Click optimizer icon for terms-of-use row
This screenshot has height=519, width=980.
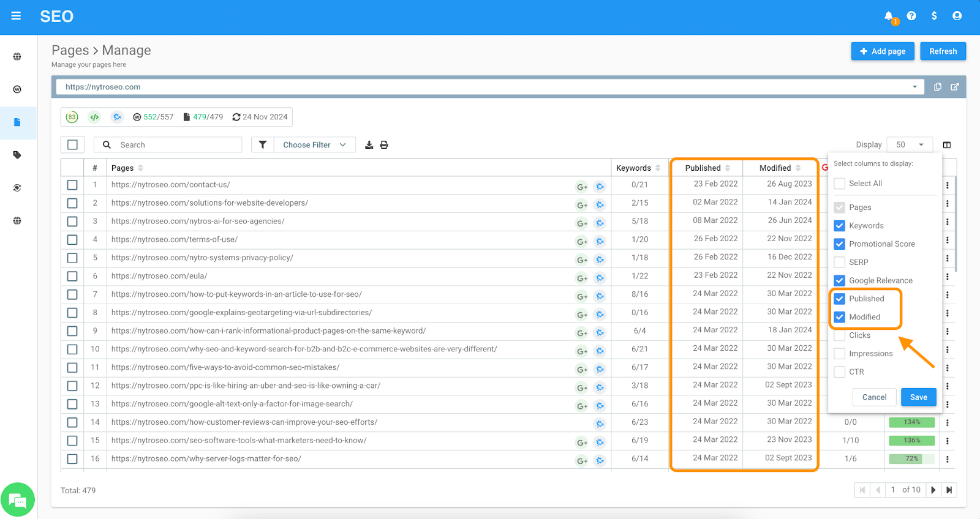(x=600, y=242)
